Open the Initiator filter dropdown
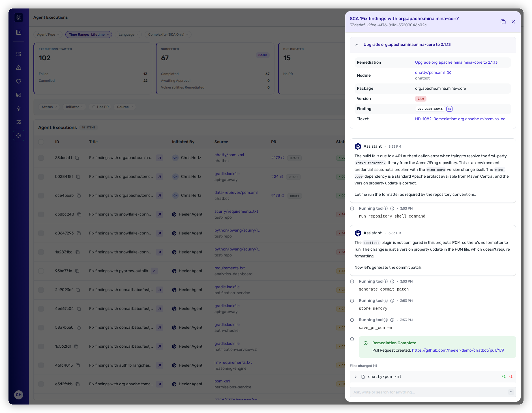The height and width of the screenshot is (413, 532). tap(74, 107)
